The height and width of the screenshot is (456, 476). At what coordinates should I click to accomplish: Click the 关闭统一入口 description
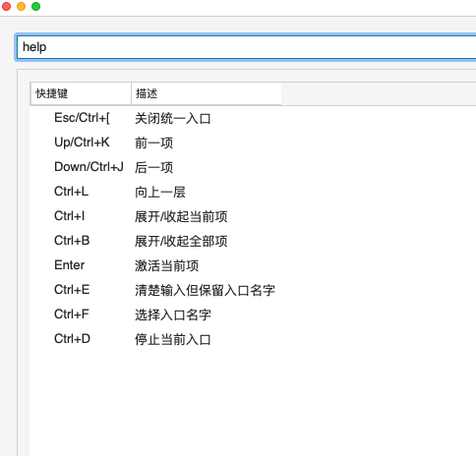point(173,119)
